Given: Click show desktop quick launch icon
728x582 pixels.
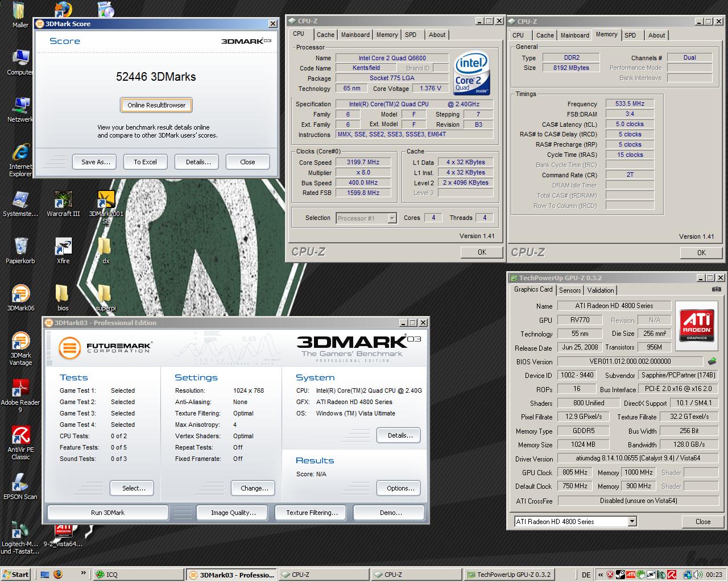Looking at the screenshot, I should [x=45, y=575].
